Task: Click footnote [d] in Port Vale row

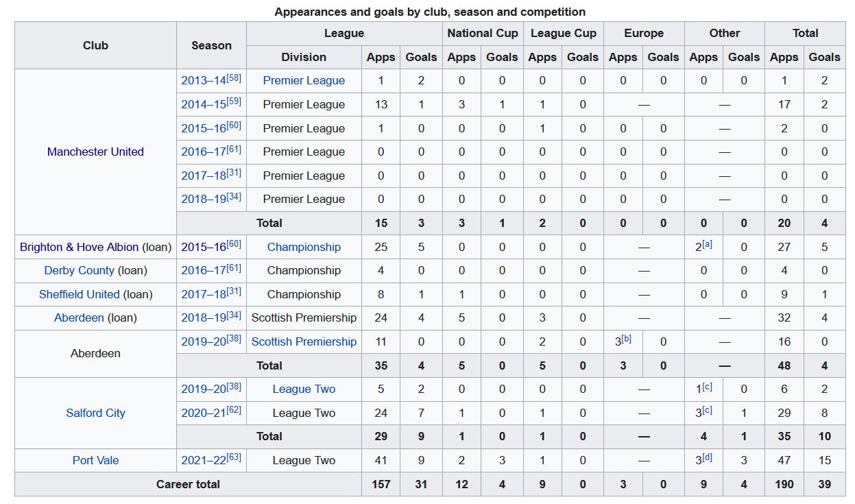Action: click(x=707, y=457)
